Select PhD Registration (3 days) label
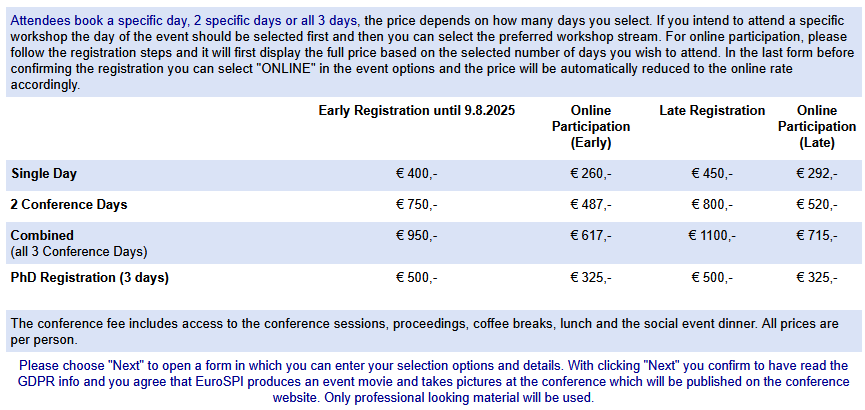This screenshot has height=410, width=865. [89, 278]
